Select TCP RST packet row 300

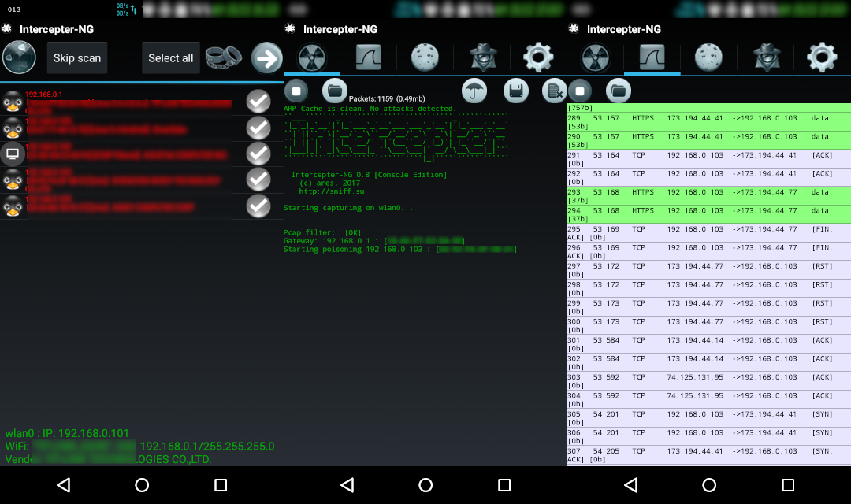(709, 325)
